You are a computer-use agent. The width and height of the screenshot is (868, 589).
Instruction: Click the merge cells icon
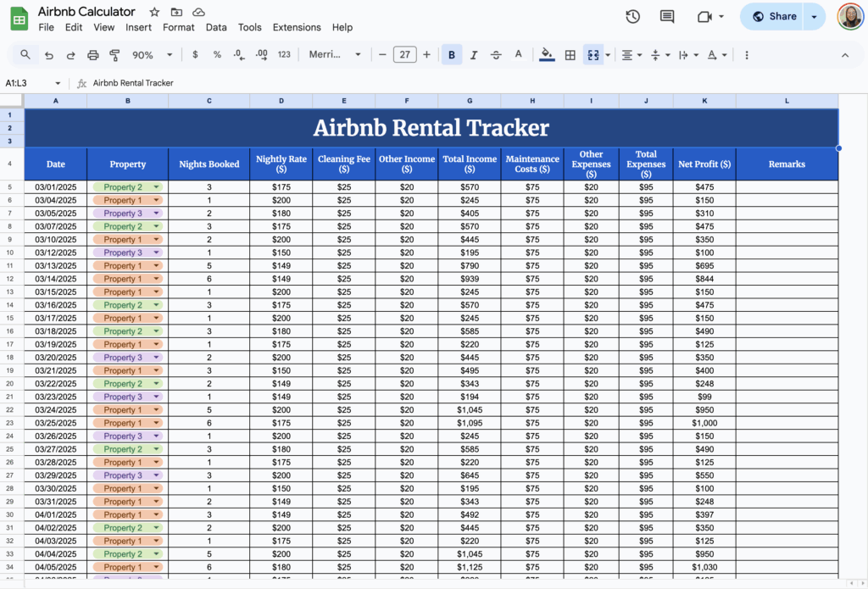593,54
